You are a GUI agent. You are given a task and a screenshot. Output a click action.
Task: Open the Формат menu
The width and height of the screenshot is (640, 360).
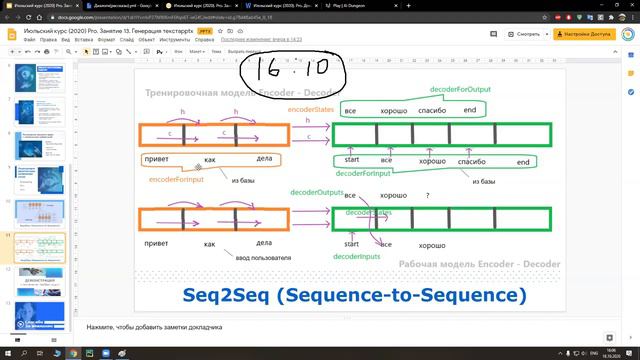pos(106,40)
